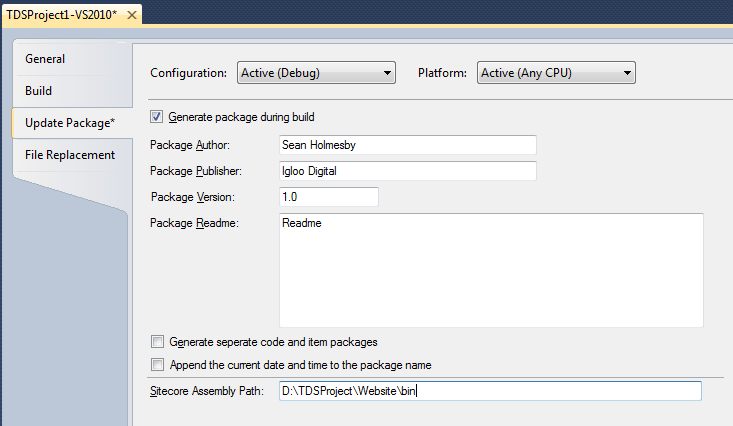This screenshot has height=426, width=733.
Task: Open the Active (Debug) combo box
Action: (x=316, y=73)
